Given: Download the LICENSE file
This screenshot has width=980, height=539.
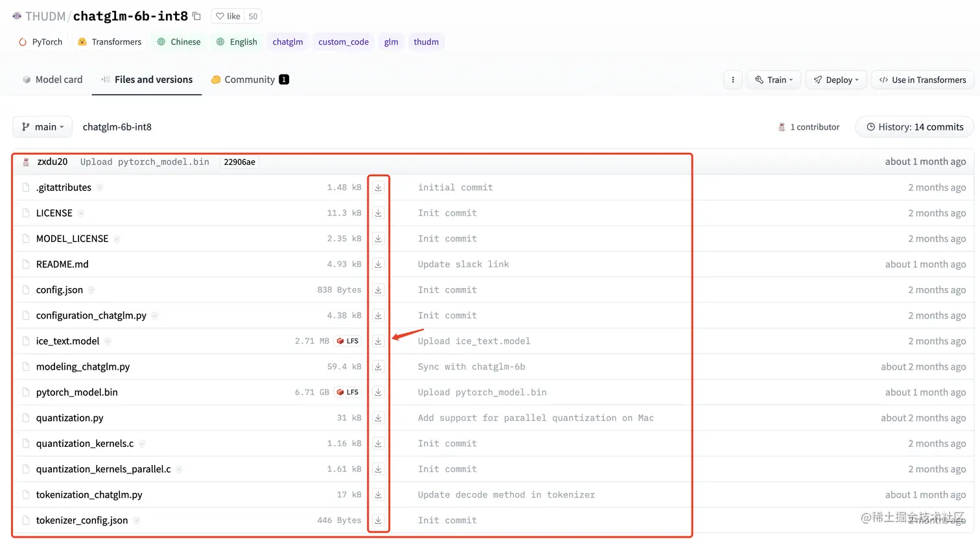Looking at the screenshot, I should (x=378, y=213).
